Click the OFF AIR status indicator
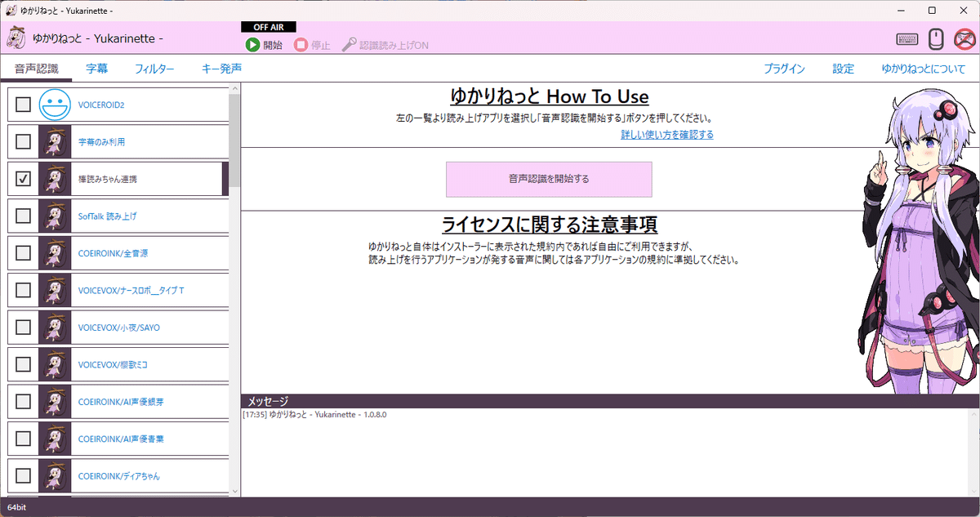The width and height of the screenshot is (980, 517). pyautogui.click(x=268, y=27)
